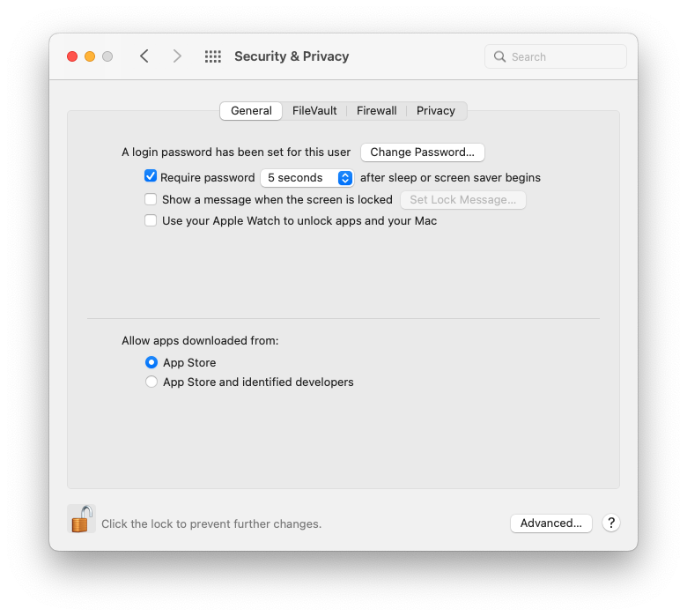Viewport: 687px width, 616px height.
Task: Select the App Store radio button
Action: point(151,362)
